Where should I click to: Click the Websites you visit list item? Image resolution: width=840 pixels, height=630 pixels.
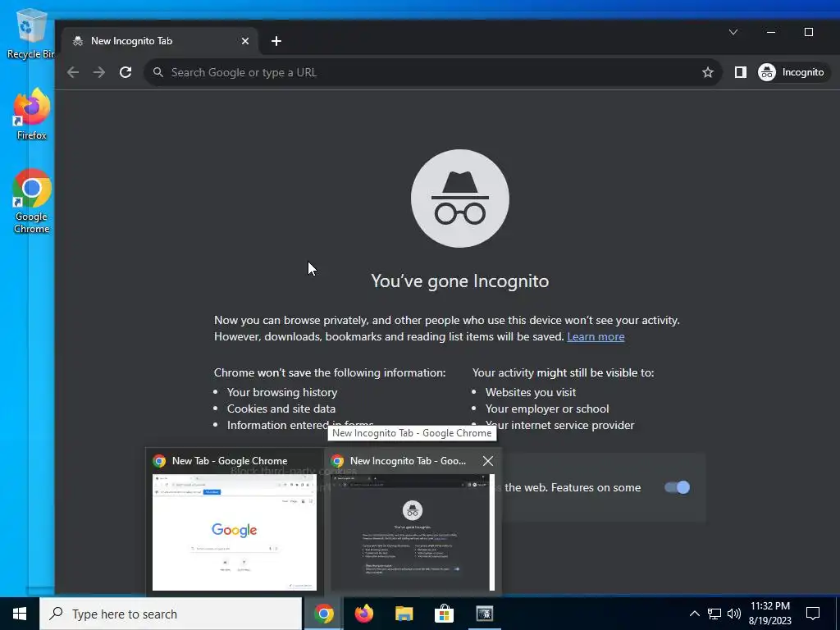[x=531, y=392]
